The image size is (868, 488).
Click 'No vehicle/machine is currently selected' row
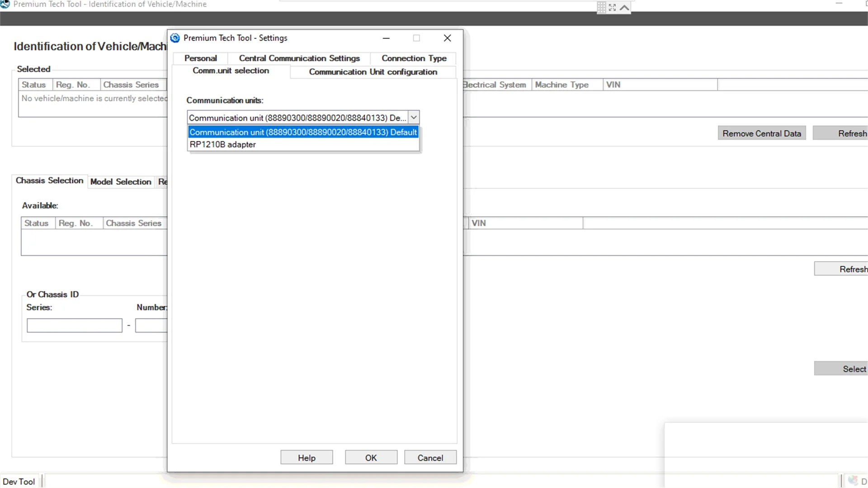pyautogui.click(x=94, y=99)
